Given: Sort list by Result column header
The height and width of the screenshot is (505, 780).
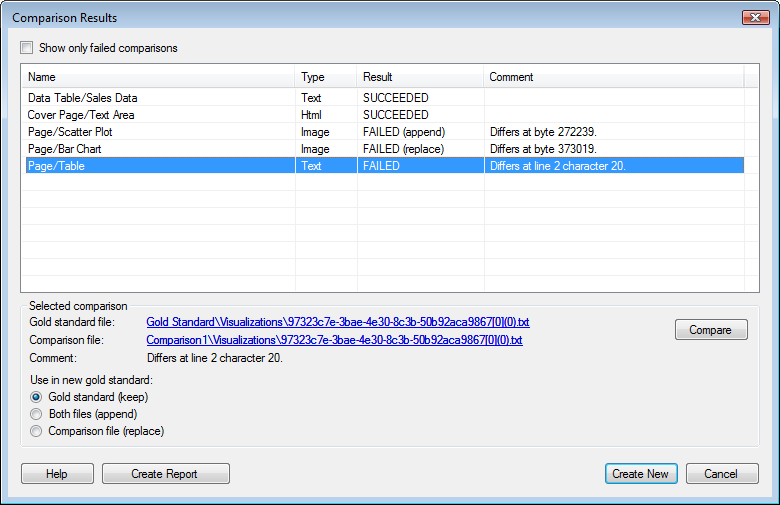Looking at the screenshot, I should 420,77.
